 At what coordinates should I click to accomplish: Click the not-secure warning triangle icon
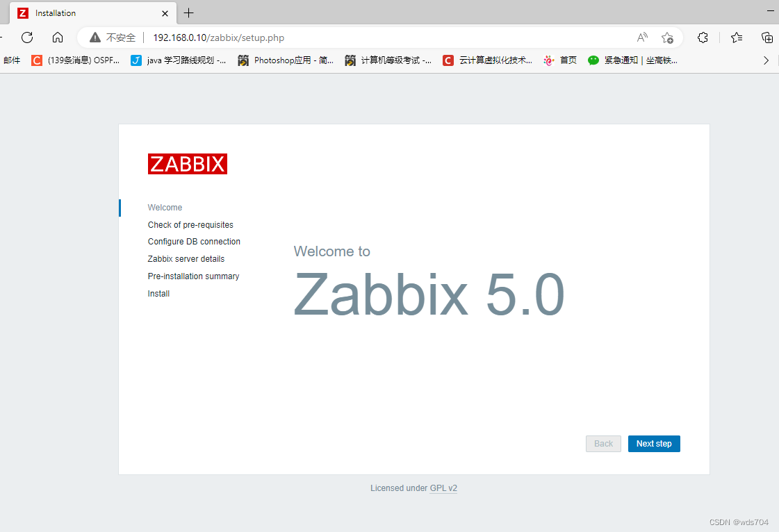coord(95,38)
